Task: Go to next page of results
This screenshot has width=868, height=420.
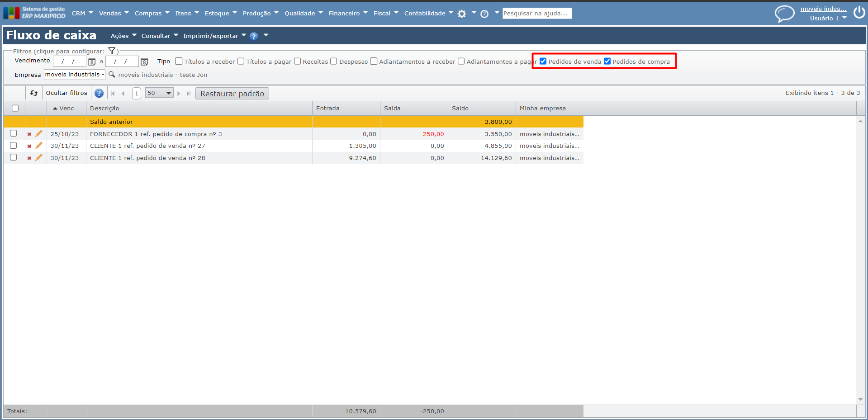Action: pos(179,94)
